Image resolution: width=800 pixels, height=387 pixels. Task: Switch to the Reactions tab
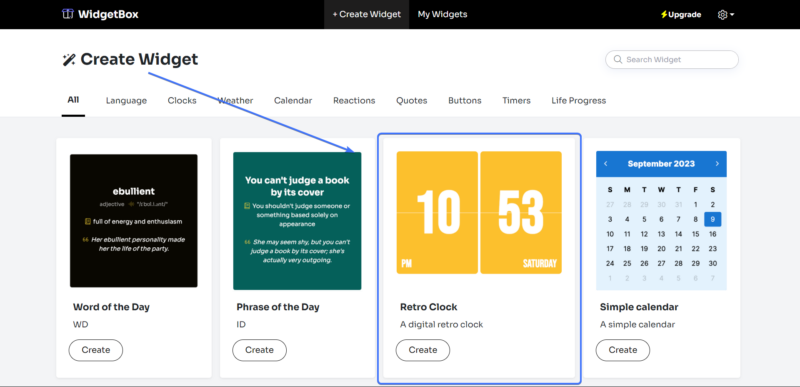tap(354, 100)
